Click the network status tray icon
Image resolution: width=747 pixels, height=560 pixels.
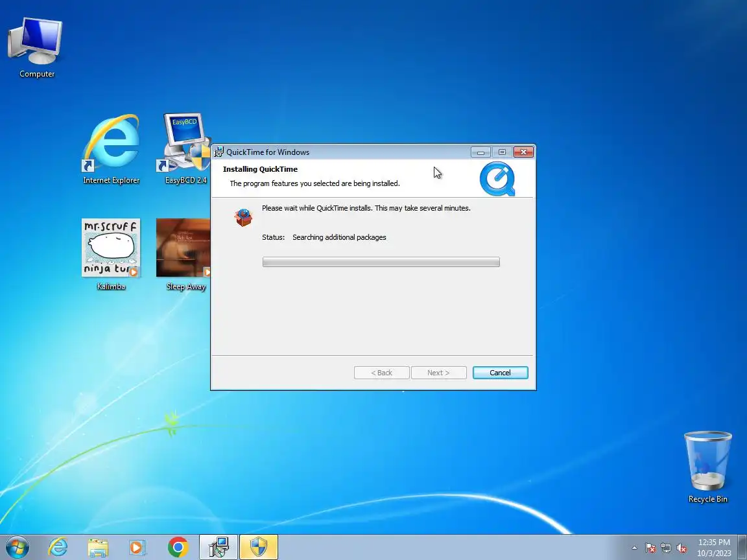point(666,548)
